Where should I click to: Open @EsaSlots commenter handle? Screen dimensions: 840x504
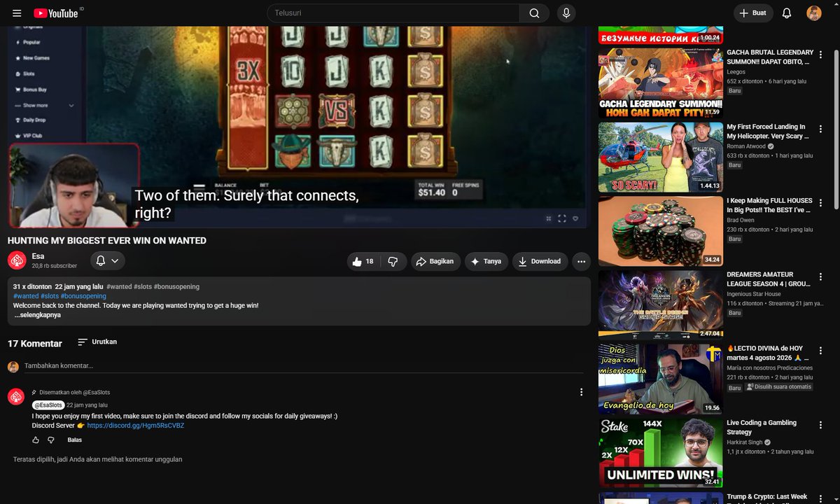48,405
